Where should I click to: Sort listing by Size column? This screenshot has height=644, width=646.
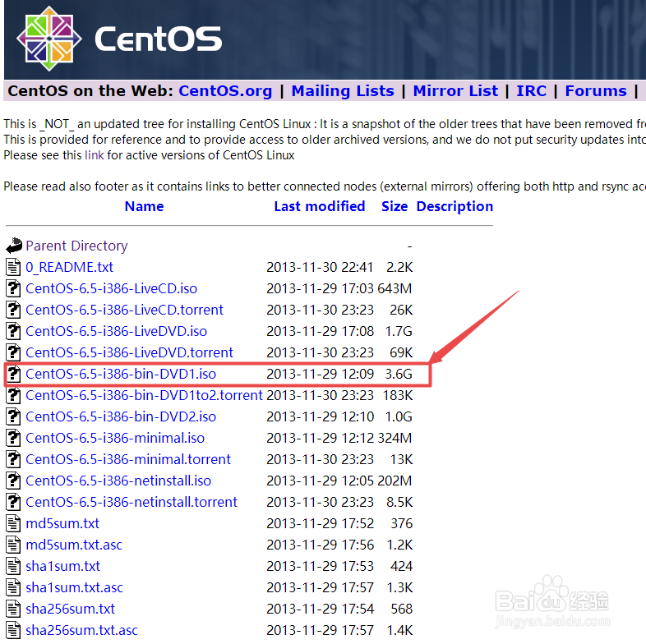(x=395, y=206)
